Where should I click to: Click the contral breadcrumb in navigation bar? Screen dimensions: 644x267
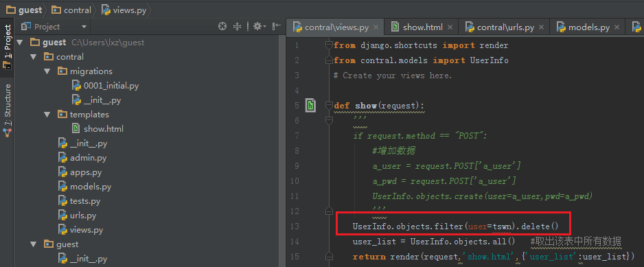tap(71, 10)
